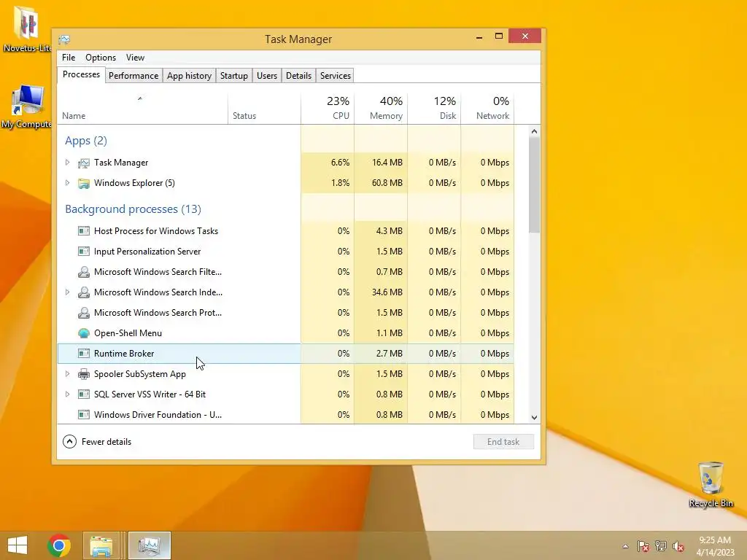Switch to the Startup tab
Screen dimensions: 747x560
point(234,76)
